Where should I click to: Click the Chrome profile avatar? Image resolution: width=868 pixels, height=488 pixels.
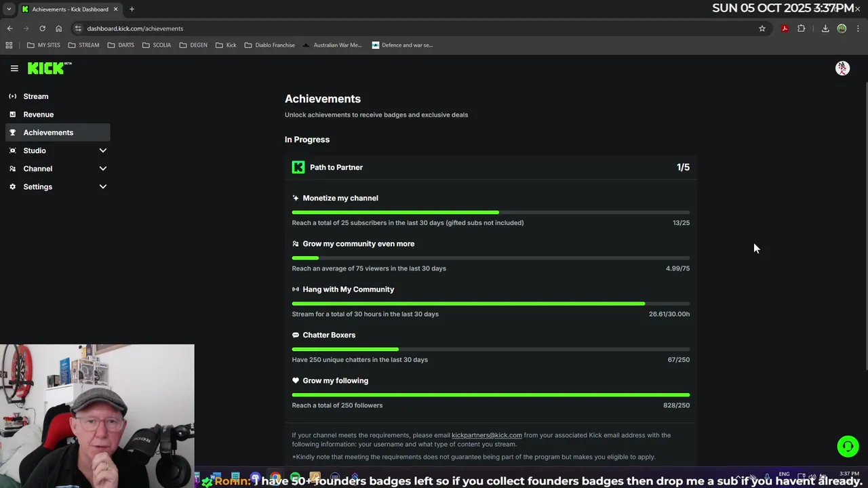click(x=842, y=28)
